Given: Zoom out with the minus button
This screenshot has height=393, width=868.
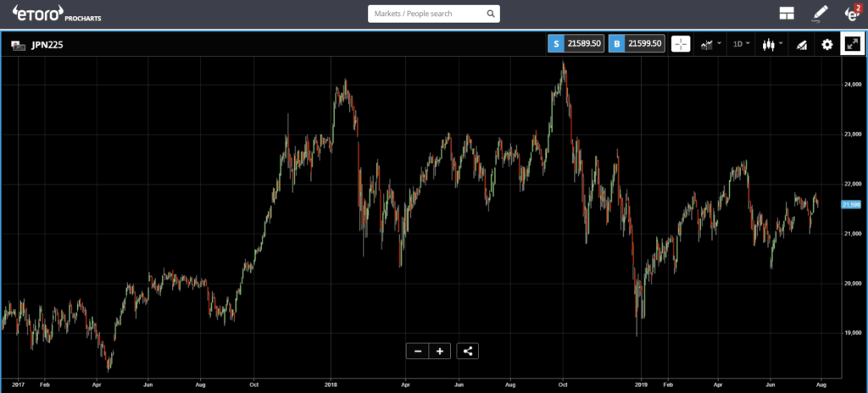Looking at the screenshot, I should (x=417, y=351).
